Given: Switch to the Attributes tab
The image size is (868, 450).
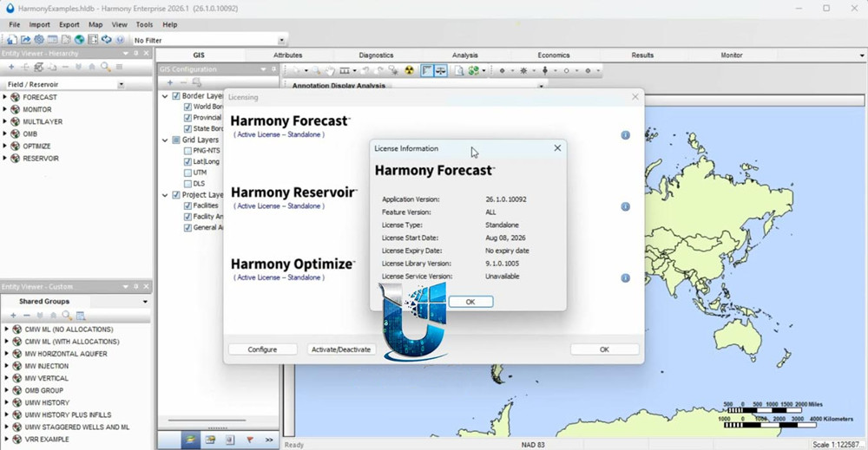Looking at the screenshot, I should click(288, 55).
